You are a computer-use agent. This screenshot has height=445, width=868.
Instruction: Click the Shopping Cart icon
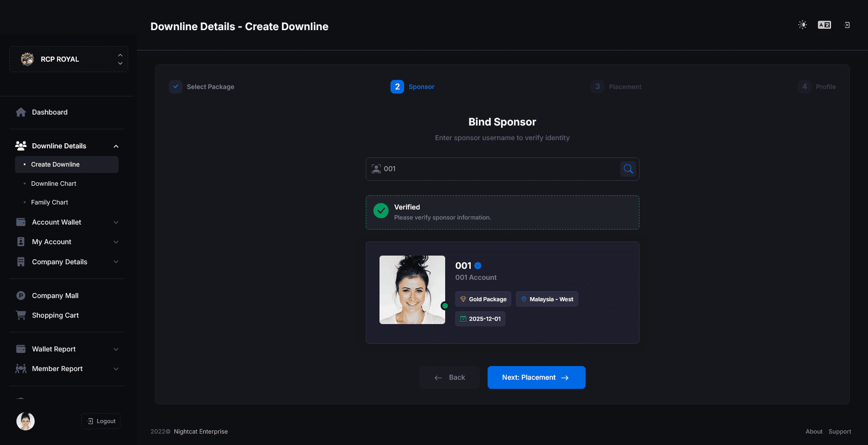pyautogui.click(x=21, y=315)
